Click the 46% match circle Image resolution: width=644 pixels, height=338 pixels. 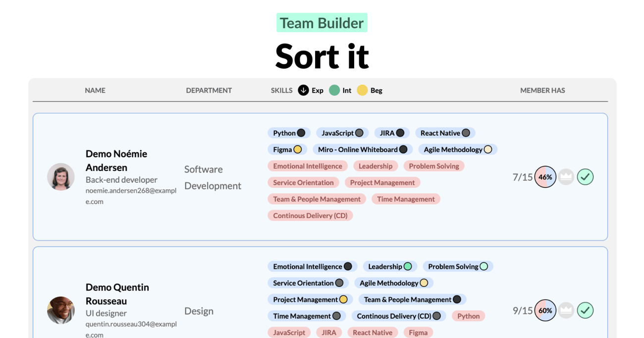[x=545, y=177]
